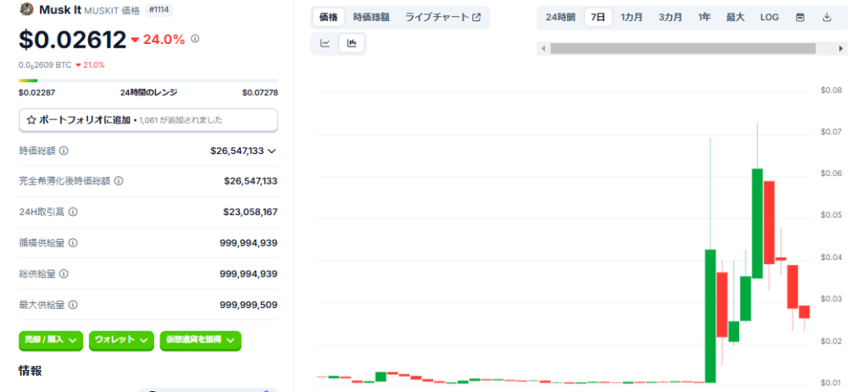Click the $0.07278 range high value

[x=259, y=92]
